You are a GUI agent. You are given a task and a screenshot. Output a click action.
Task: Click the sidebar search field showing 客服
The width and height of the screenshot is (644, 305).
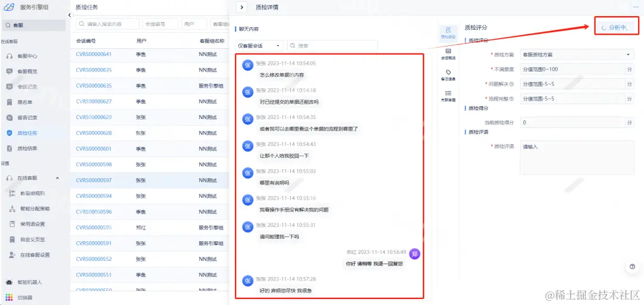[x=33, y=25]
